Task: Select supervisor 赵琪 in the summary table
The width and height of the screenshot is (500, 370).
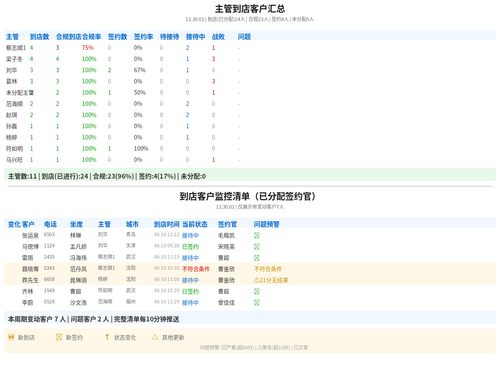Action: coord(11,115)
